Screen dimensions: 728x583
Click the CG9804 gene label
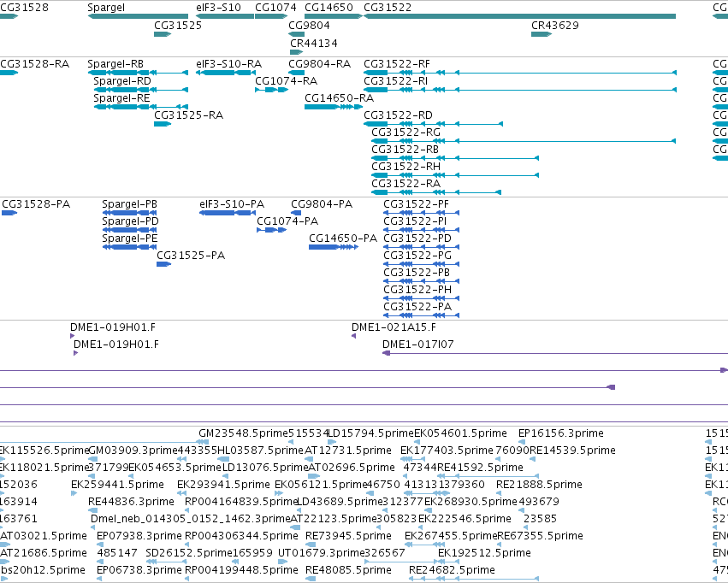coord(309,25)
